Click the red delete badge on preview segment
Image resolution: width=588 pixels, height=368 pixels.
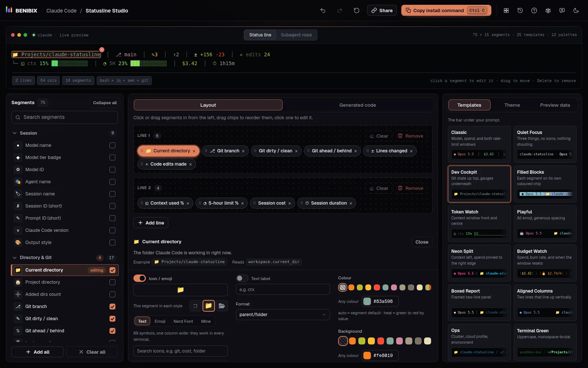102,50
